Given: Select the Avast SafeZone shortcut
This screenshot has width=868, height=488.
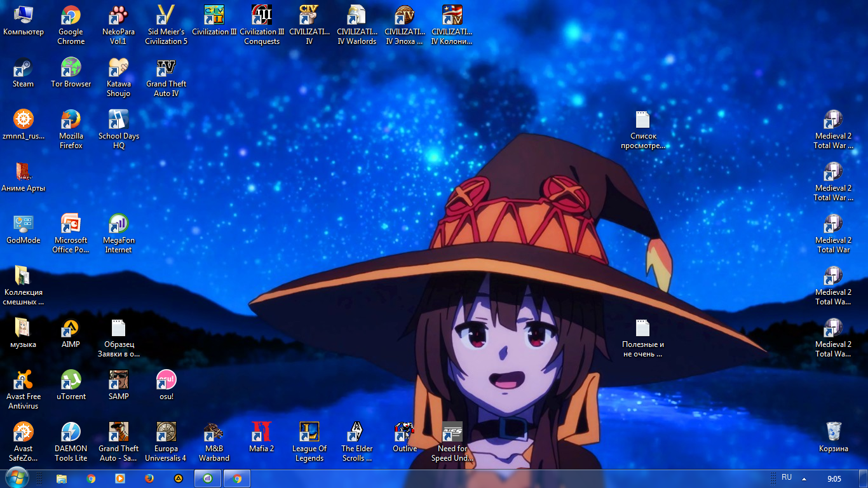Looking at the screenshot, I should (x=24, y=442).
